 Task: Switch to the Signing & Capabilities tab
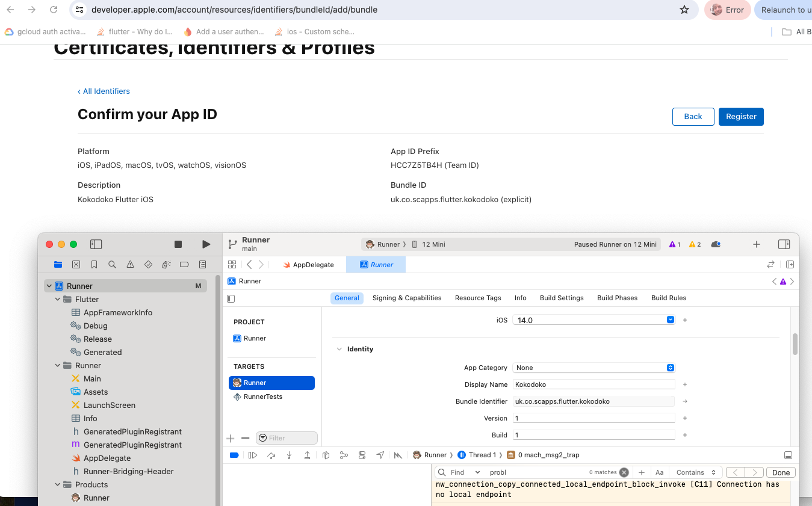click(406, 298)
